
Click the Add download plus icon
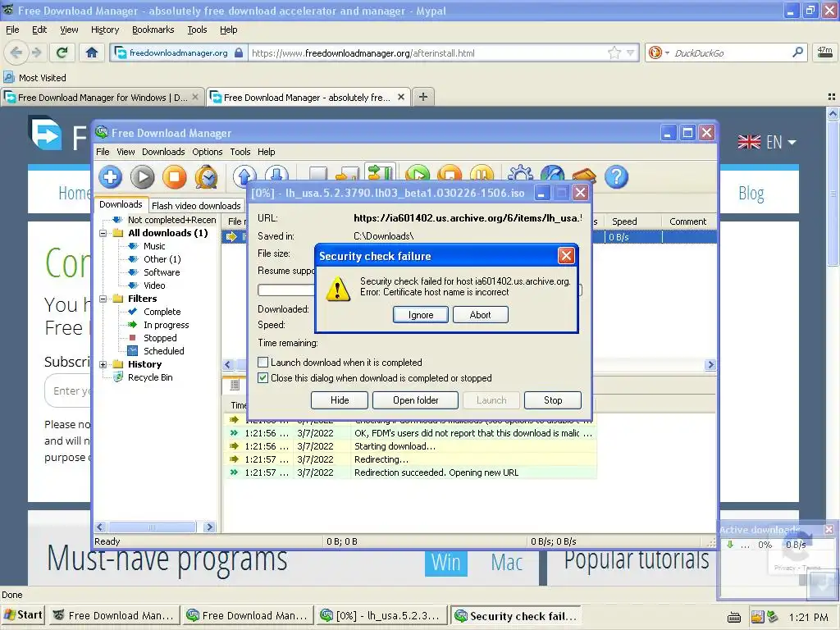111,177
